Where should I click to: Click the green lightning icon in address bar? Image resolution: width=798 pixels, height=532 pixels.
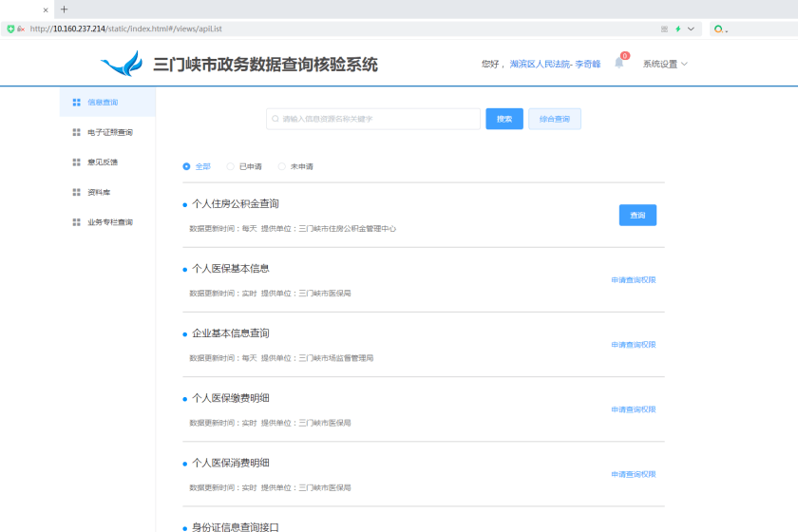[x=678, y=28]
